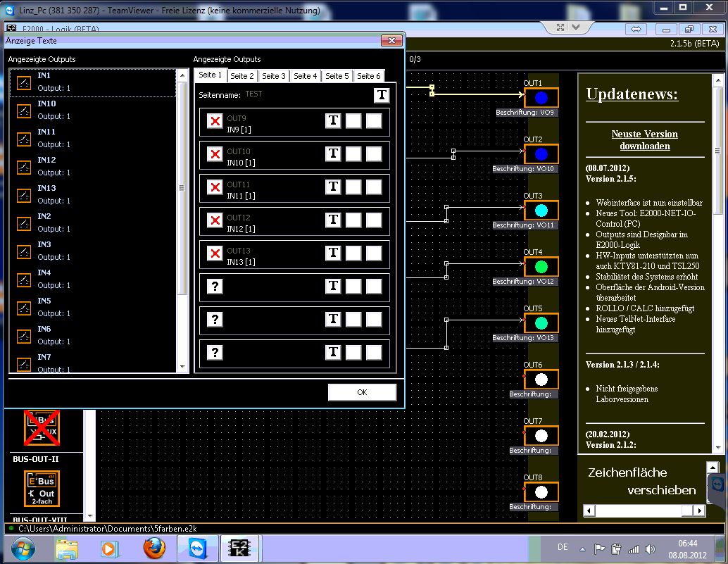Click the cyan OUT3 color indicator
The image size is (728, 564).
point(541,211)
